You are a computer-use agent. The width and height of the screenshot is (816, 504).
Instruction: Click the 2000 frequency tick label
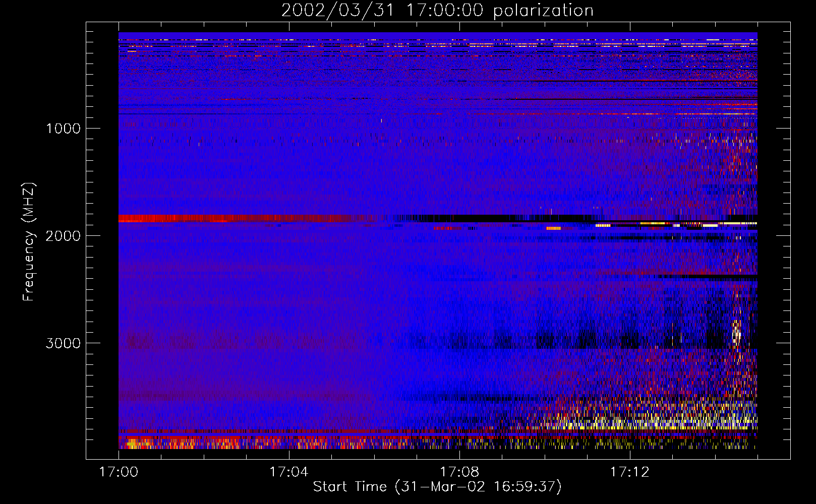tap(63, 236)
